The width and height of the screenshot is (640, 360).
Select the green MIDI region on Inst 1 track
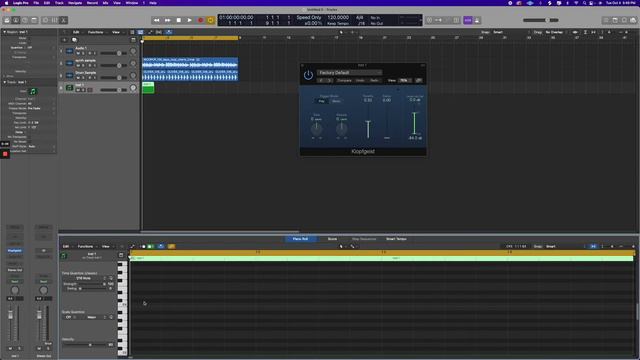pos(148,88)
